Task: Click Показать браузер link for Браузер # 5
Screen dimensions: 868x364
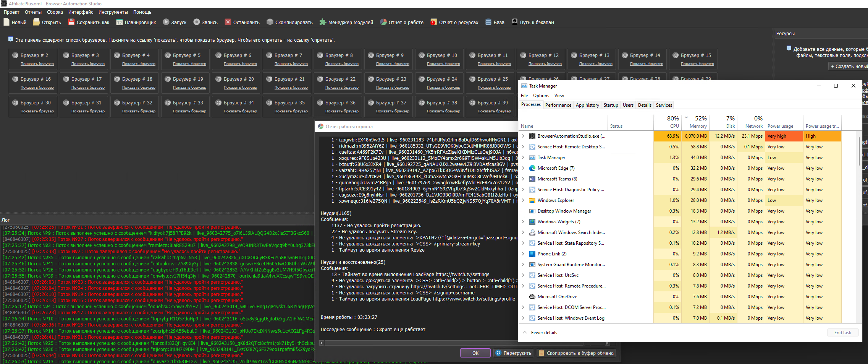Action: coord(189,64)
